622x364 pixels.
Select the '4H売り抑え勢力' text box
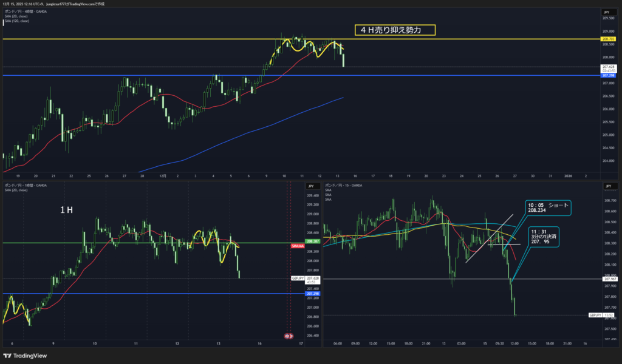point(395,30)
